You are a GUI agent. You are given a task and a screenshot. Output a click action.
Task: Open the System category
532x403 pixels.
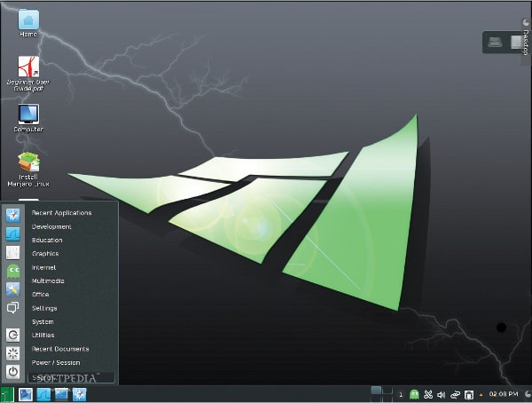click(x=43, y=322)
